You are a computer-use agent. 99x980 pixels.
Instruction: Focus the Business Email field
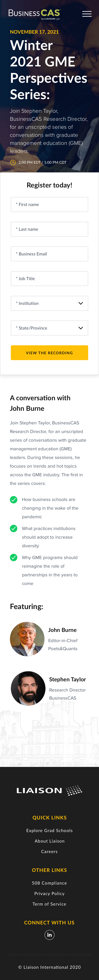tap(49, 254)
